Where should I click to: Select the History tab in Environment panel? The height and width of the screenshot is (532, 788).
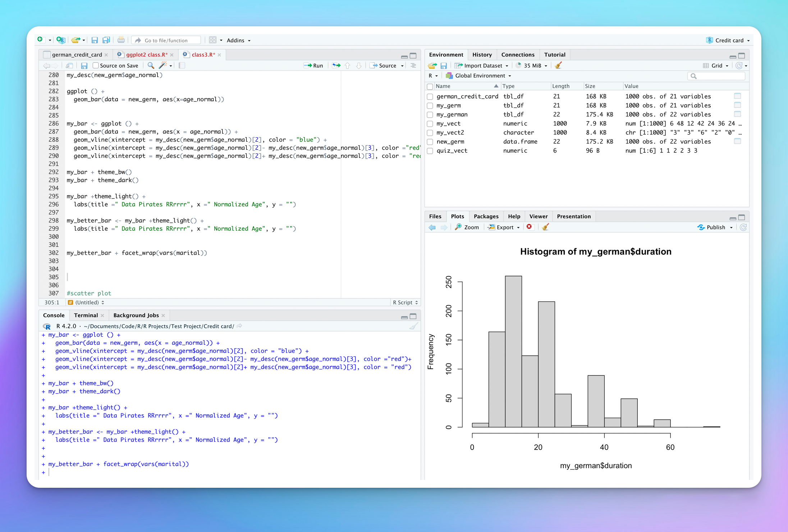tap(482, 54)
